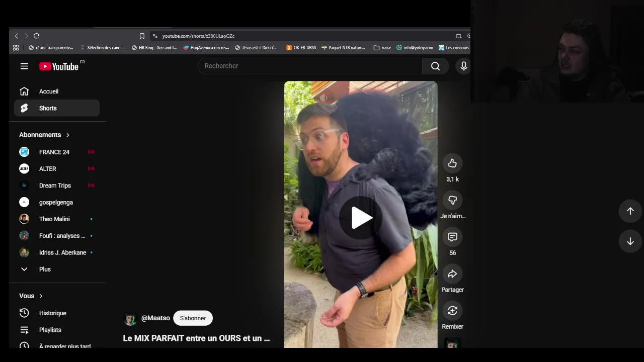Image resolution: width=644 pixels, height=362 pixels.
Task: Open the HugAvenue.com bookmark
Action: coord(206,48)
